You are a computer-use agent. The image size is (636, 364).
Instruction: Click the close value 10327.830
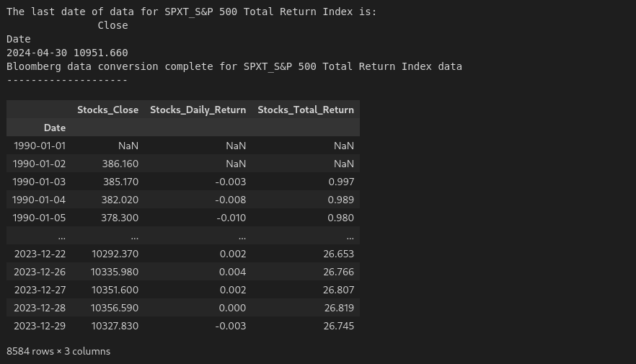tap(115, 326)
